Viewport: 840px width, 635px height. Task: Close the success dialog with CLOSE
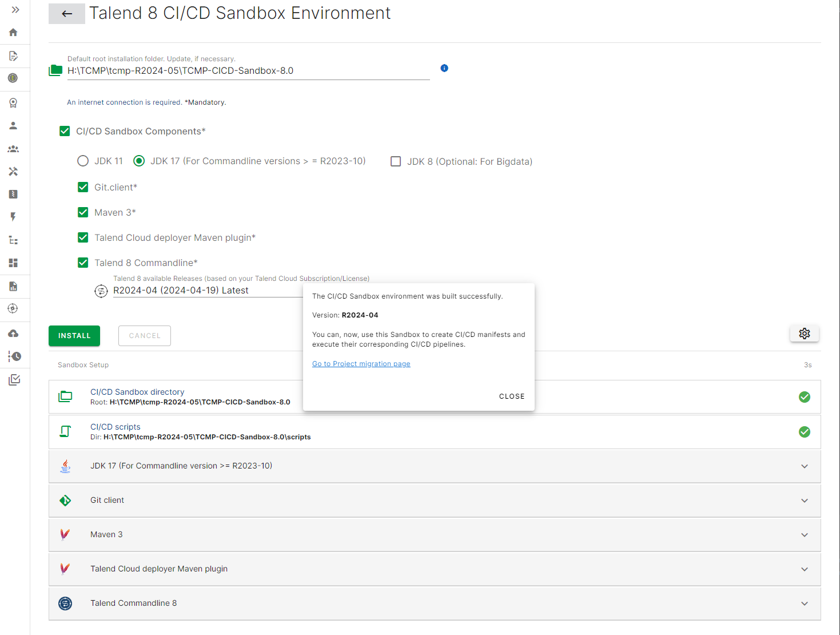(512, 396)
